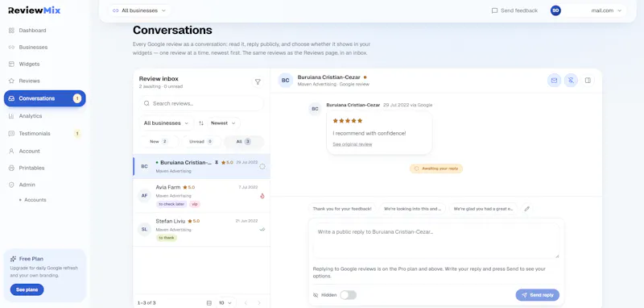This screenshot has height=308, width=644.
Task: Click the magnifier icon in Search reviews
Action: pyautogui.click(x=147, y=104)
